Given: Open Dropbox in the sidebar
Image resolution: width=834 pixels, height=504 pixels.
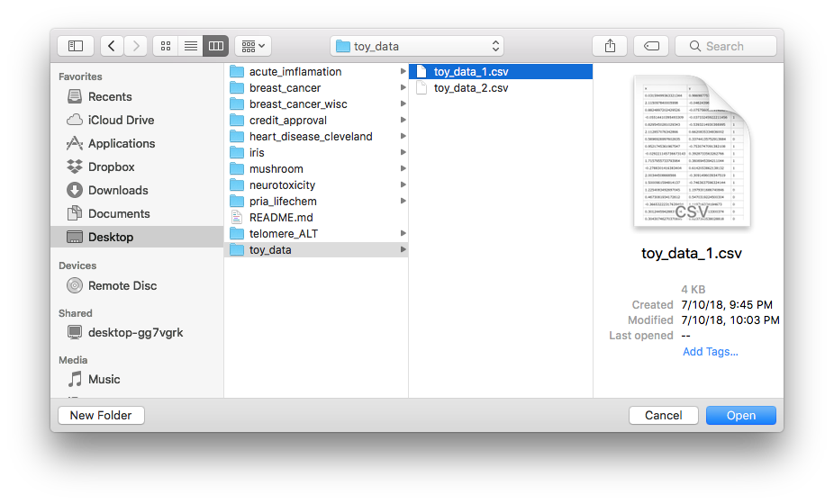Looking at the screenshot, I should point(111,166).
